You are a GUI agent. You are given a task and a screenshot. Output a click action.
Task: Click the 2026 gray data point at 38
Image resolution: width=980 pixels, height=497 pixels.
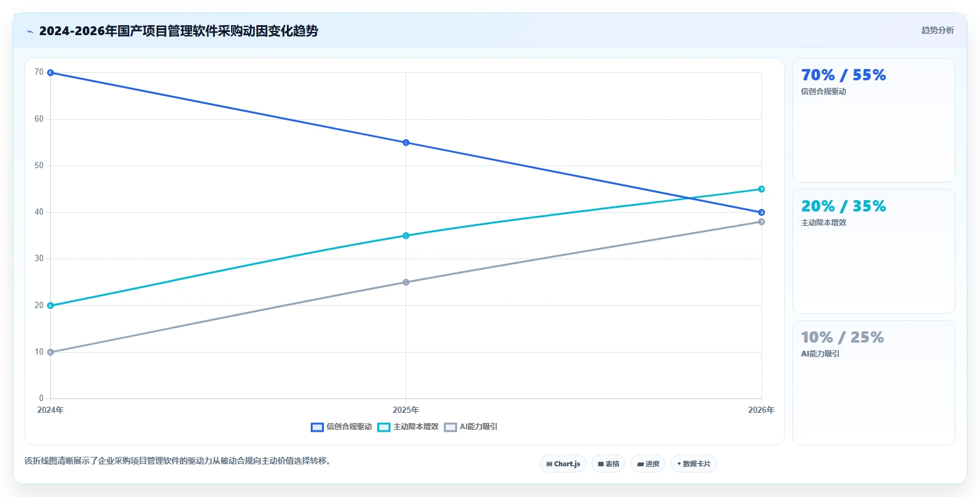tap(762, 222)
